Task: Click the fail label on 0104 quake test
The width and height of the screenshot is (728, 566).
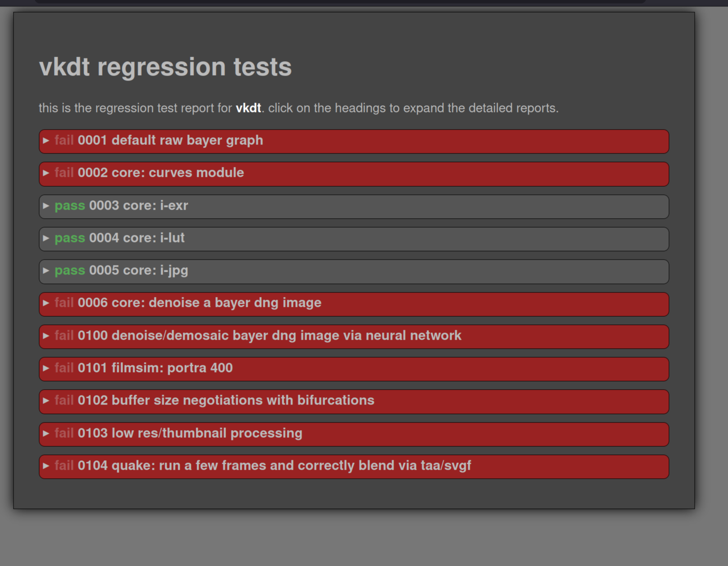Action: (x=64, y=466)
